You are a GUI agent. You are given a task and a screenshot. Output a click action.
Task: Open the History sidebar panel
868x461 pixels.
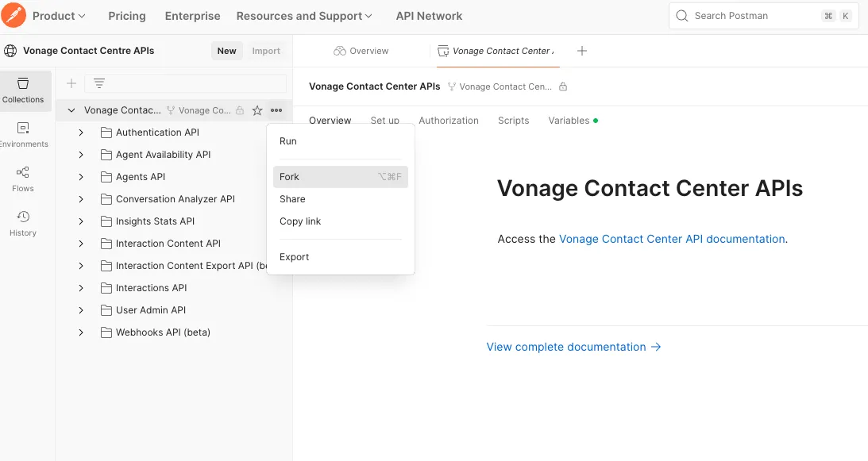(x=23, y=224)
